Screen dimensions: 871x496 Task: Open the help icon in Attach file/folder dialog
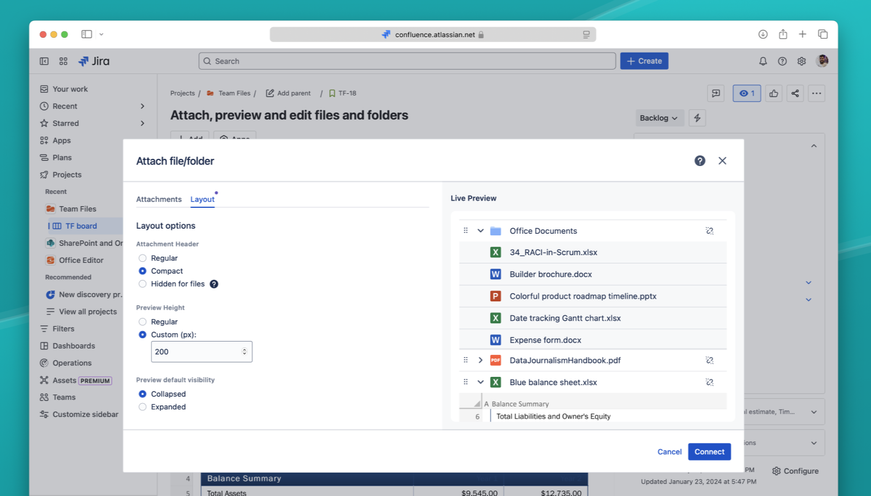(699, 161)
